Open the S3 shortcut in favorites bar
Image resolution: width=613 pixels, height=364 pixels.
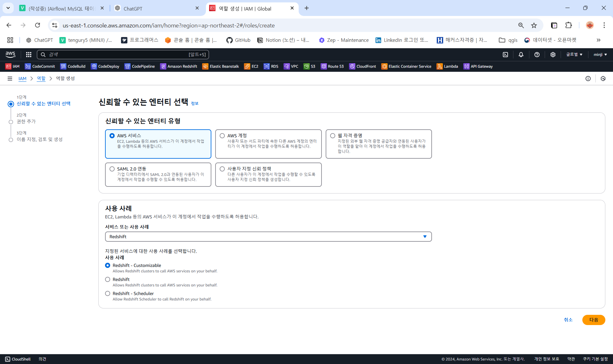click(309, 66)
